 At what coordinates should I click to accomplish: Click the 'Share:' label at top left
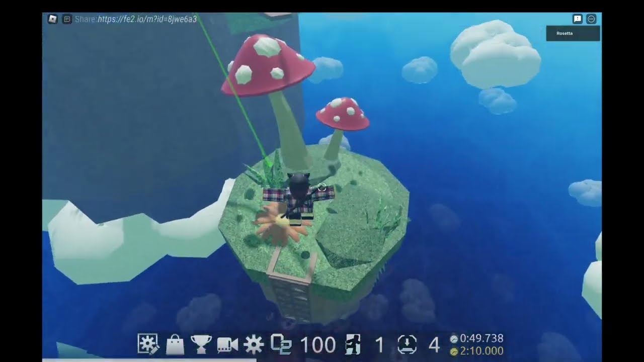tap(86, 19)
